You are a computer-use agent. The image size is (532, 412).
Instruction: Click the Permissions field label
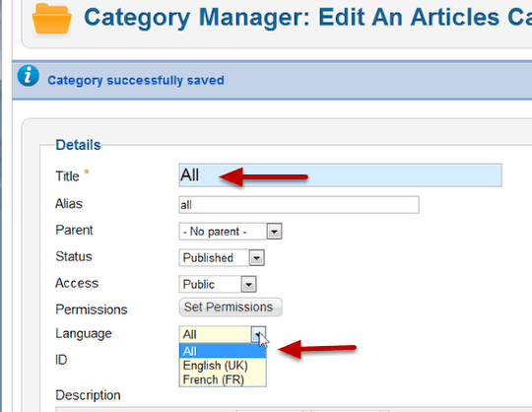tap(92, 309)
